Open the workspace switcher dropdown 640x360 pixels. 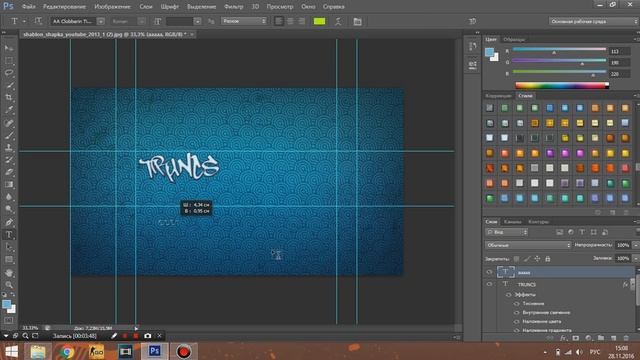594,21
